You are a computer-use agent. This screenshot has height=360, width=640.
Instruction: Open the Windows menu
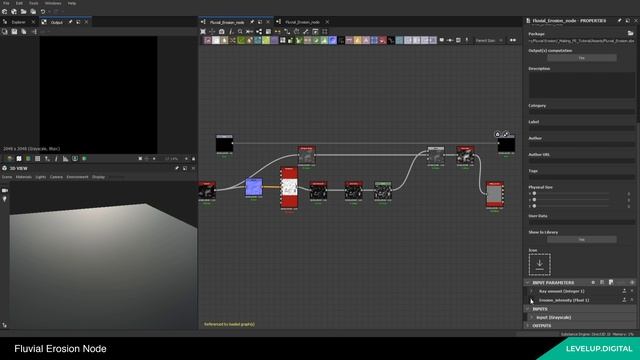pyautogui.click(x=53, y=3)
